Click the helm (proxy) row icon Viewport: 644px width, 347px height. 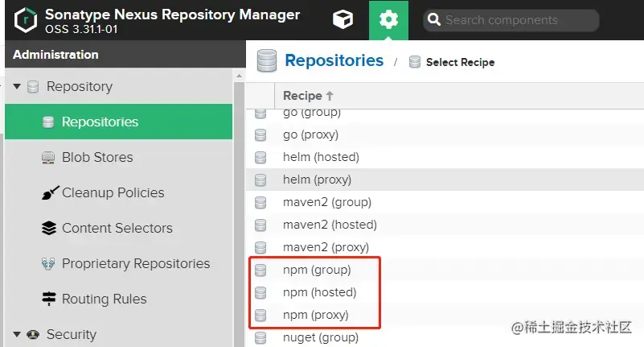(x=260, y=180)
